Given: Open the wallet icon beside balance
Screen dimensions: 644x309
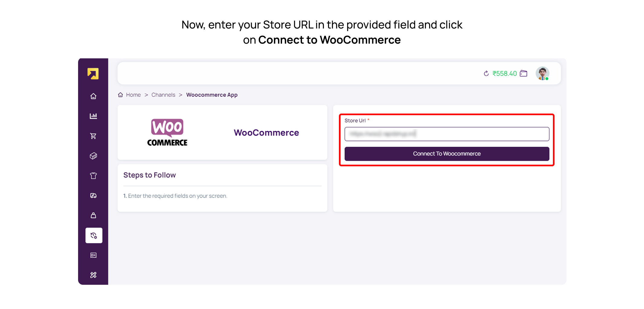Looking at the screenshot, I should pyautogui.click(x=524, y=74).
